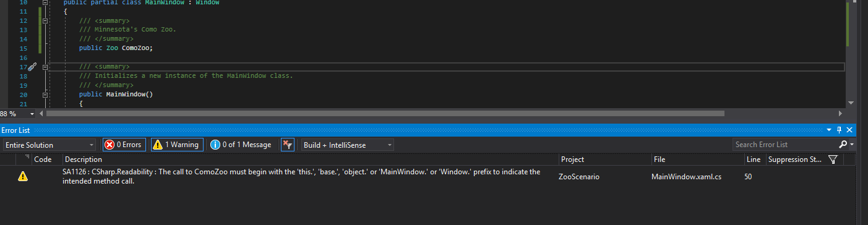Open the Build + IntelliSense dropdown
The image size is (868, 225).
(x=347, y=145)
